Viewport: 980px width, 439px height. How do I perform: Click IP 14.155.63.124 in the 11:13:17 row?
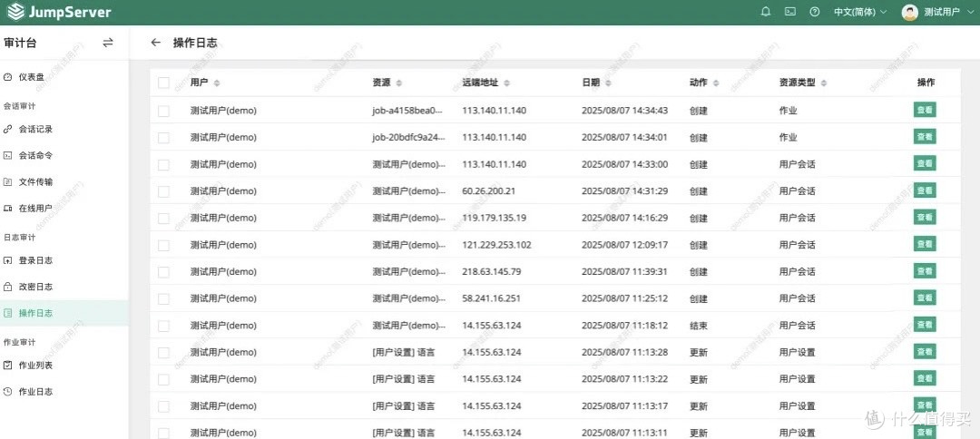491,406
